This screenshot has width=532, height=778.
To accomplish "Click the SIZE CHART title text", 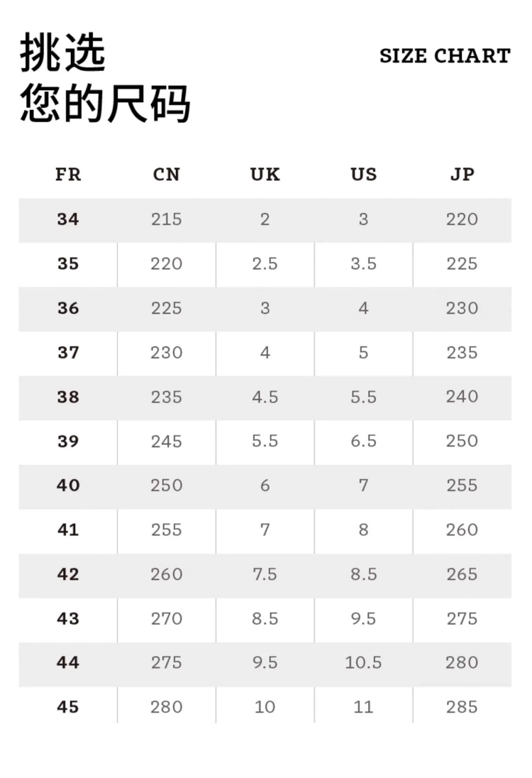I will (x=445, y=56).
